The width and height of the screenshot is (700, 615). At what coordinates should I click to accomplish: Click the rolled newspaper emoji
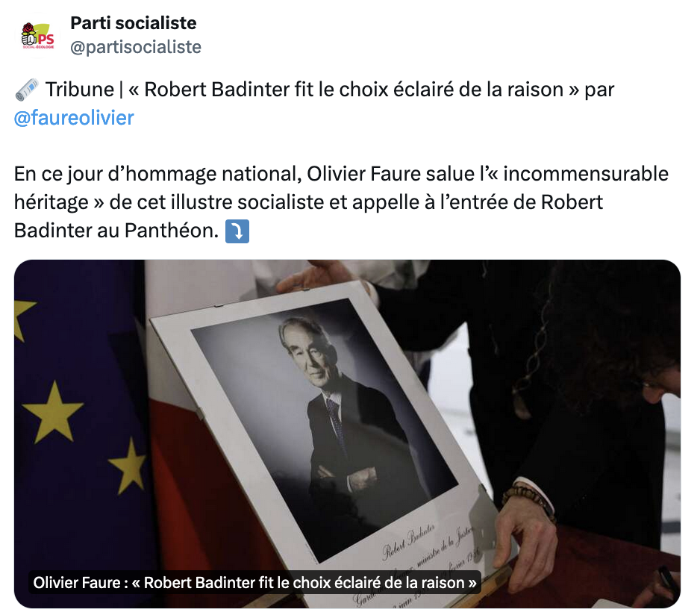[x=27, y=90]
